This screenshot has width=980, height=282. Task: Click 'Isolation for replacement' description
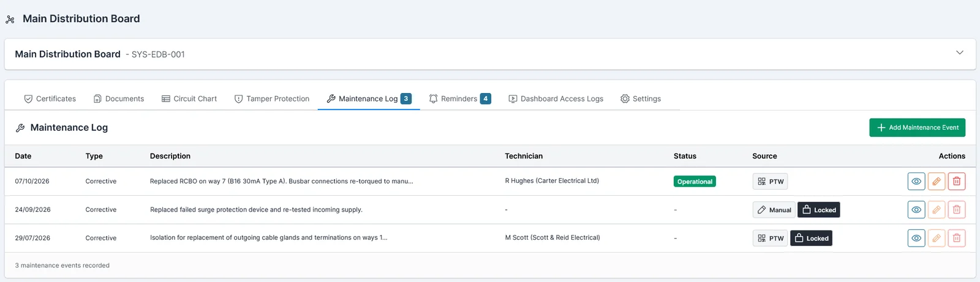point(269,237)
